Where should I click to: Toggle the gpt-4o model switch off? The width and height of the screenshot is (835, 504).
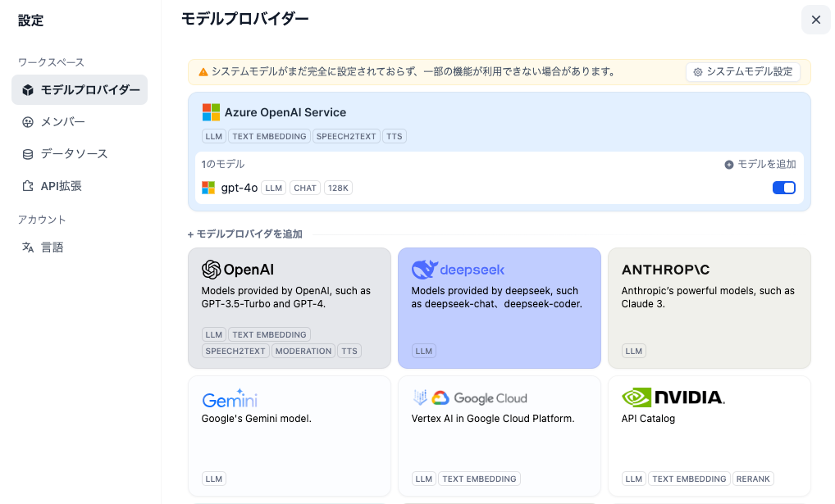[784, 188]
